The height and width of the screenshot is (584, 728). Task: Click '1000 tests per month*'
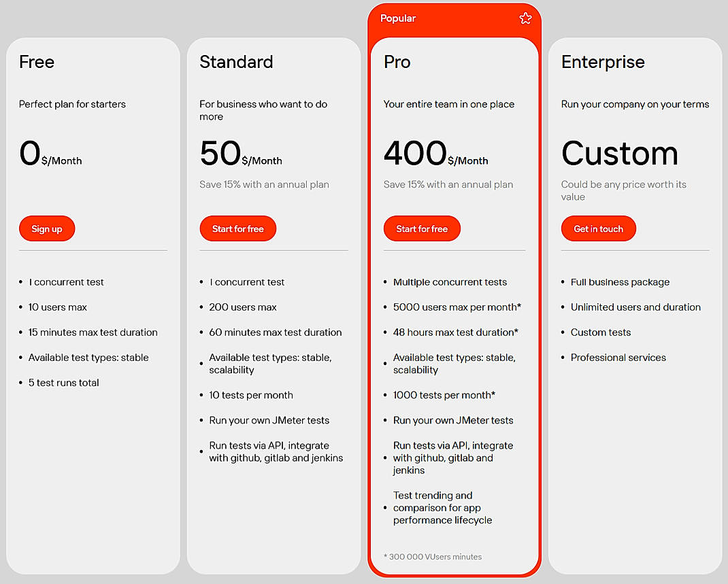[x=444, y=395]
